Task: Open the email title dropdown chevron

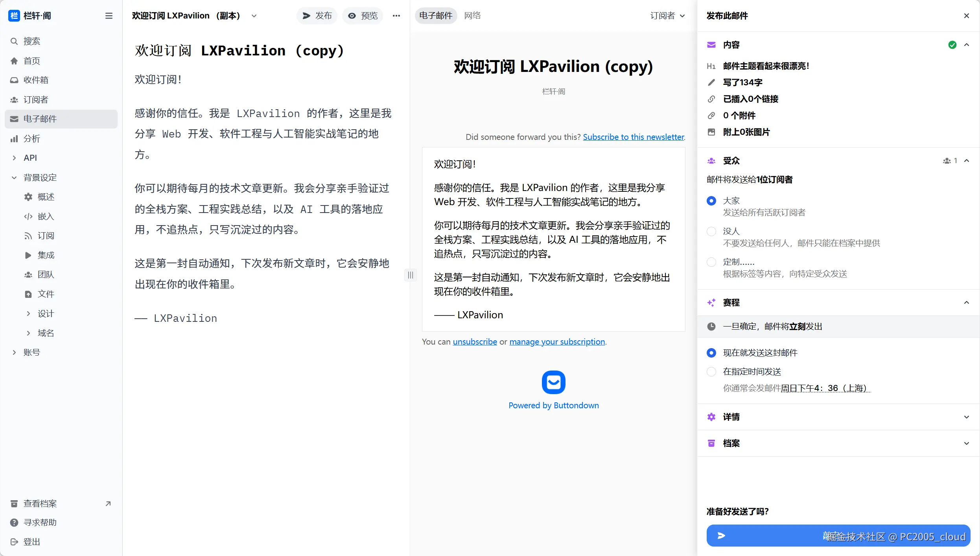Action: click(x=254, y=16)
